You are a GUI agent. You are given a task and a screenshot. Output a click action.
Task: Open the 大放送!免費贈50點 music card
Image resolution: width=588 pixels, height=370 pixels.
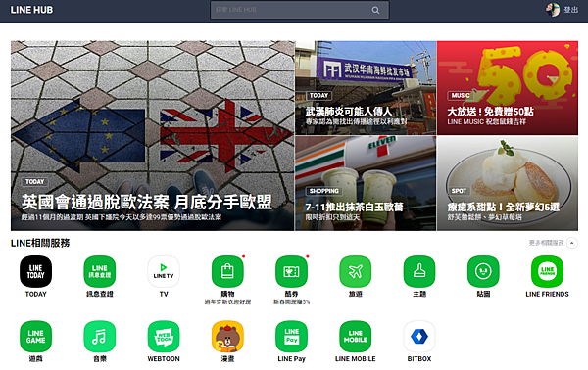(x=508, y=88)
